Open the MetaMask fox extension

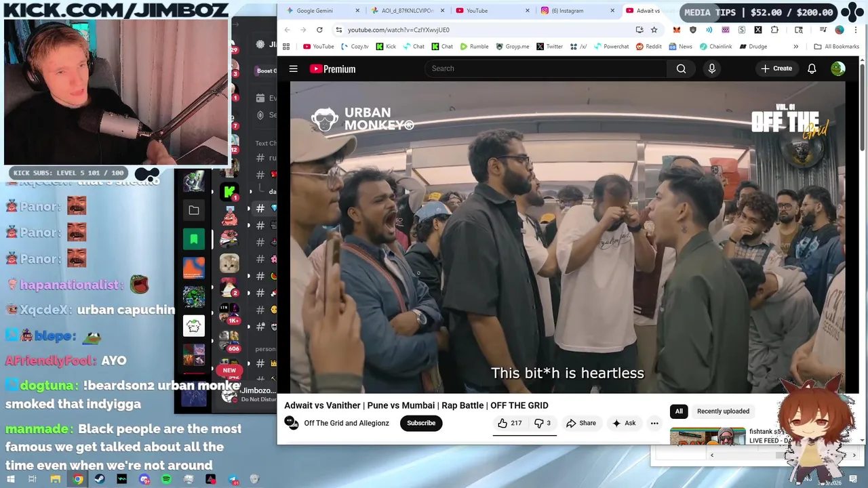click(676, 30)
